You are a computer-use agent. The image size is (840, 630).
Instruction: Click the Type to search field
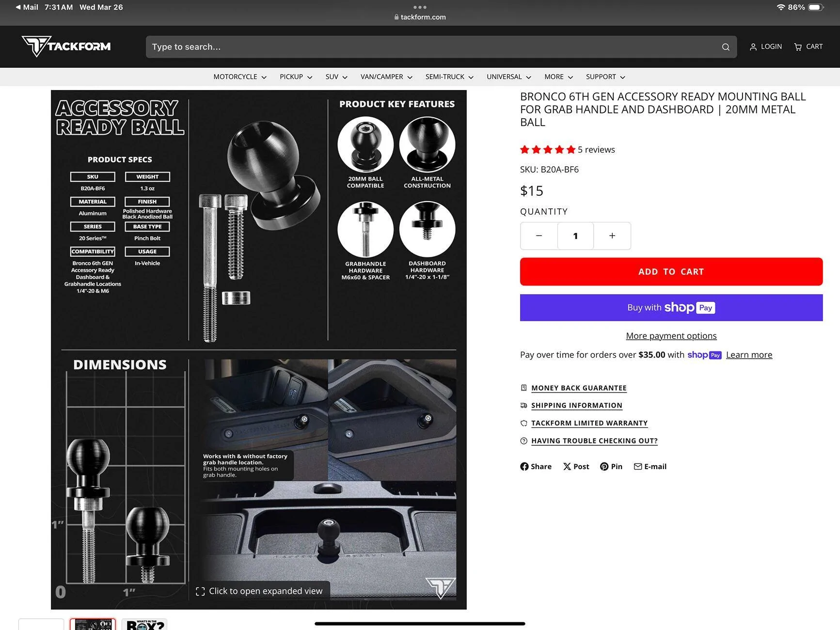[x=441, y=47]
